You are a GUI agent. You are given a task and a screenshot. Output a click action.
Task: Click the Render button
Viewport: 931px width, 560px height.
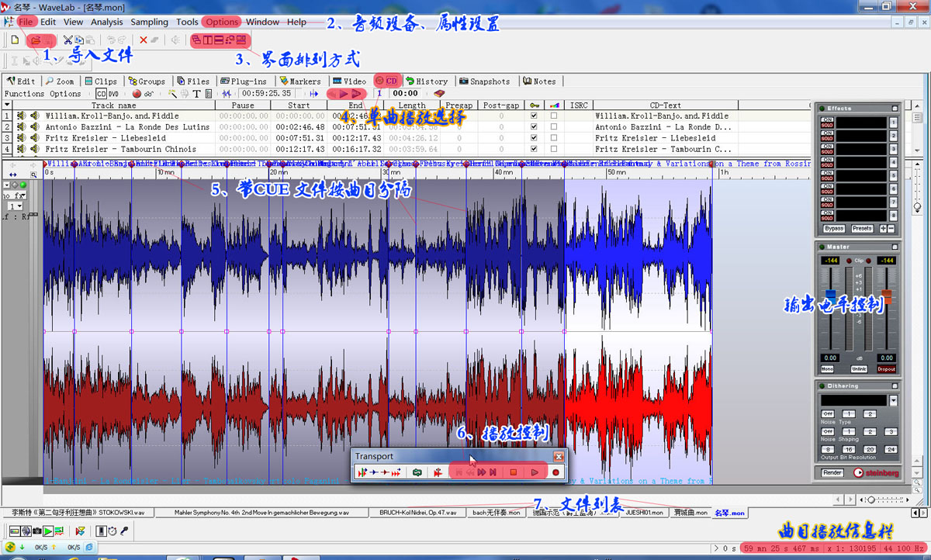tap(832, 472)
